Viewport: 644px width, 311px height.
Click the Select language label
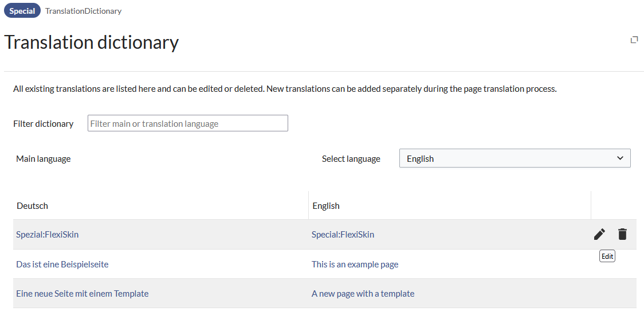pyautogui.click(x=351, y=159)
